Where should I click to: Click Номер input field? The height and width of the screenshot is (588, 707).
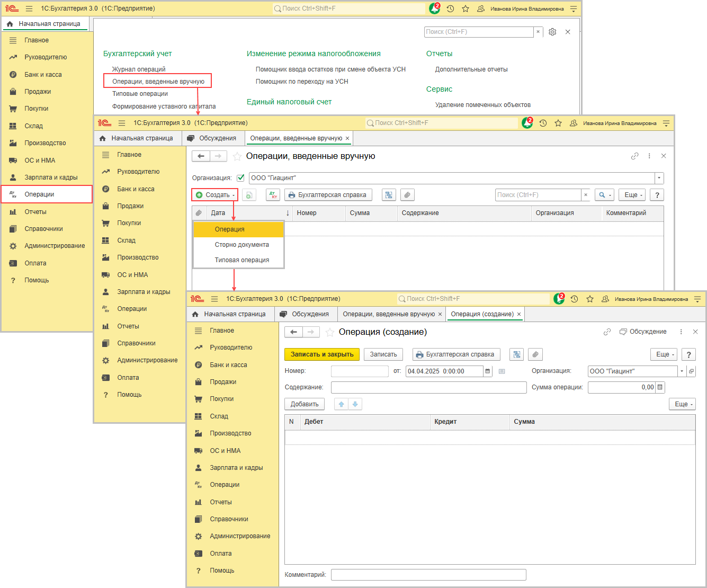point(360,371)
